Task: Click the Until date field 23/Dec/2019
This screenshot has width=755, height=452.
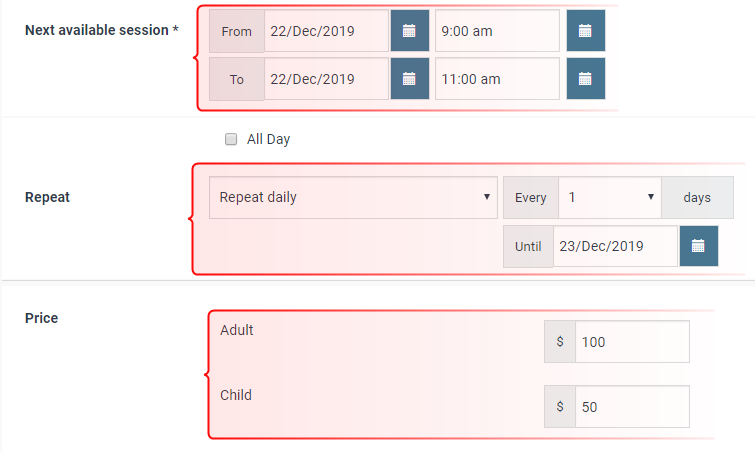Action: coord(615,246)
